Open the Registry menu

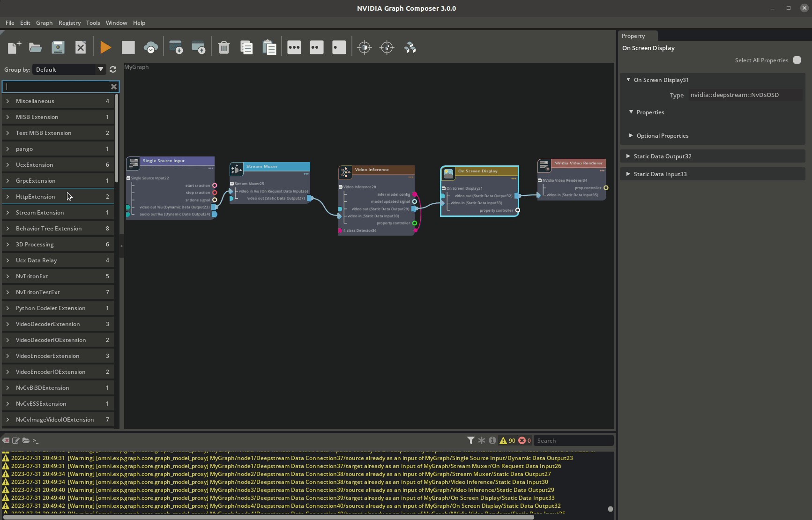[69, 22]
